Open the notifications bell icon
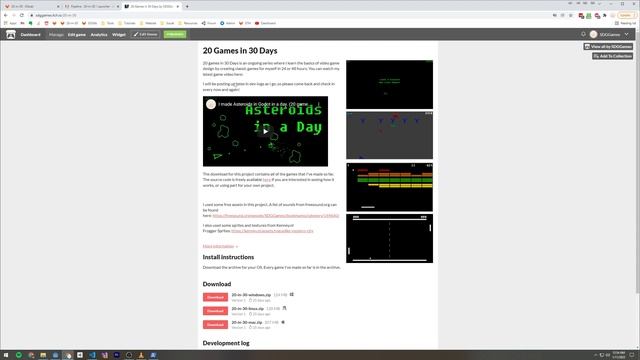The width and height of the screenshot is (640, 360). click(x=583, y=34)
